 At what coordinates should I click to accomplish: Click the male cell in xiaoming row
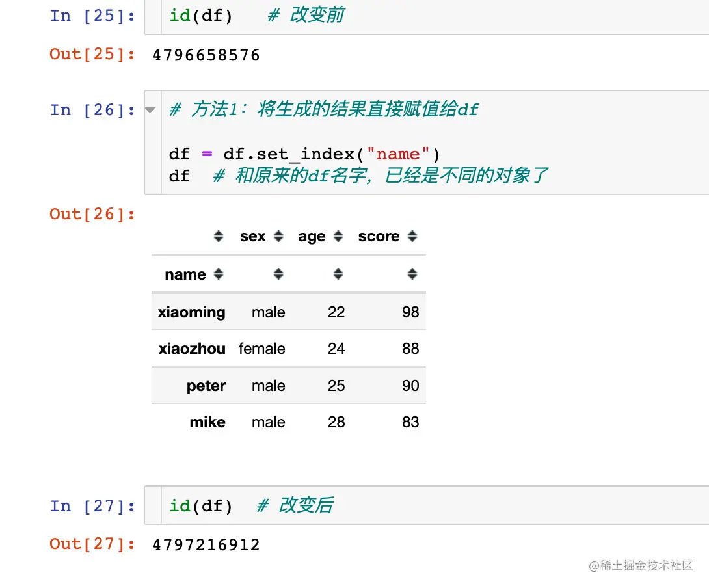pyautogui.click(x=269, y=312)
